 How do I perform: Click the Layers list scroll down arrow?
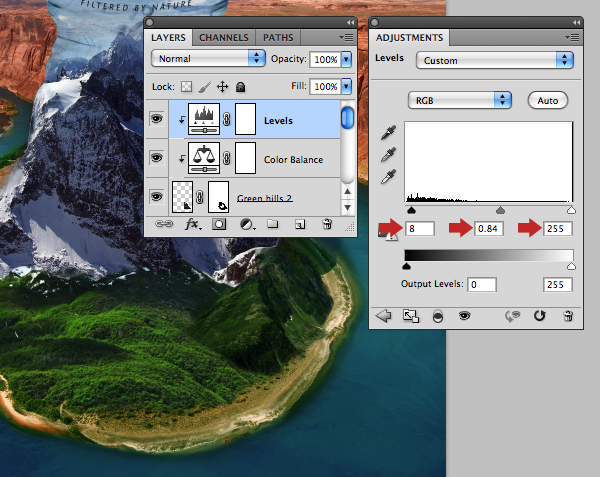(x=347, y=207)
